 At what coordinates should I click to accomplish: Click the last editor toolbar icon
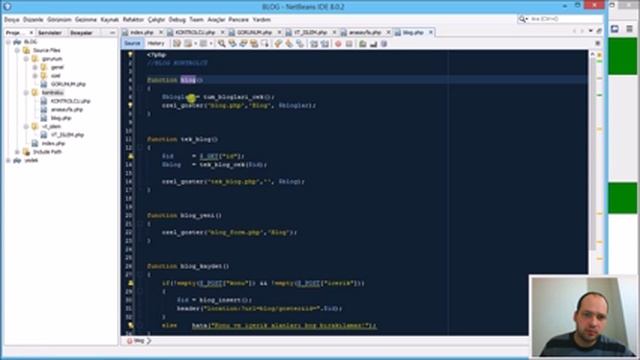click(384, 43)
